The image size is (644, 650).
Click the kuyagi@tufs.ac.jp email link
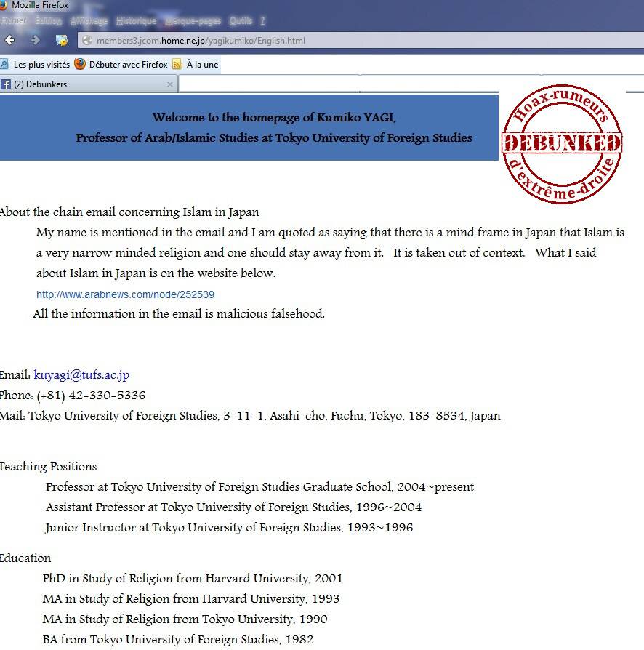click(x=81, y=374)
